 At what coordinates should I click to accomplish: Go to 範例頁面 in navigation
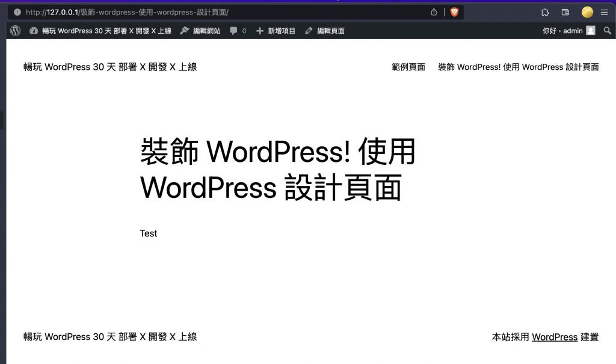coord(408,67)
